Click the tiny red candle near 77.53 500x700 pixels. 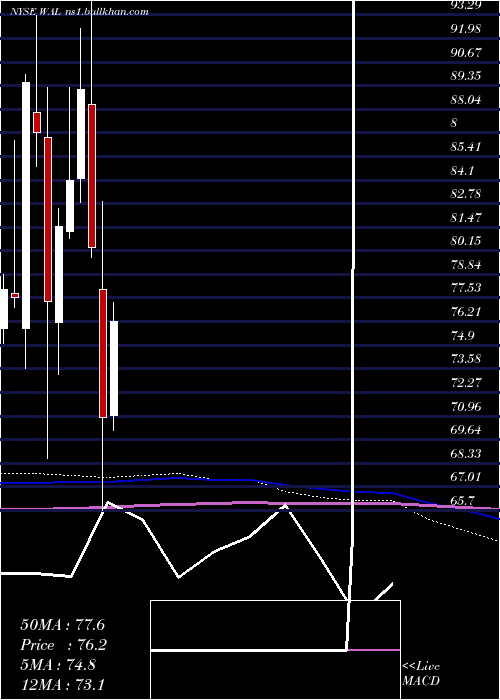[15, 295]
